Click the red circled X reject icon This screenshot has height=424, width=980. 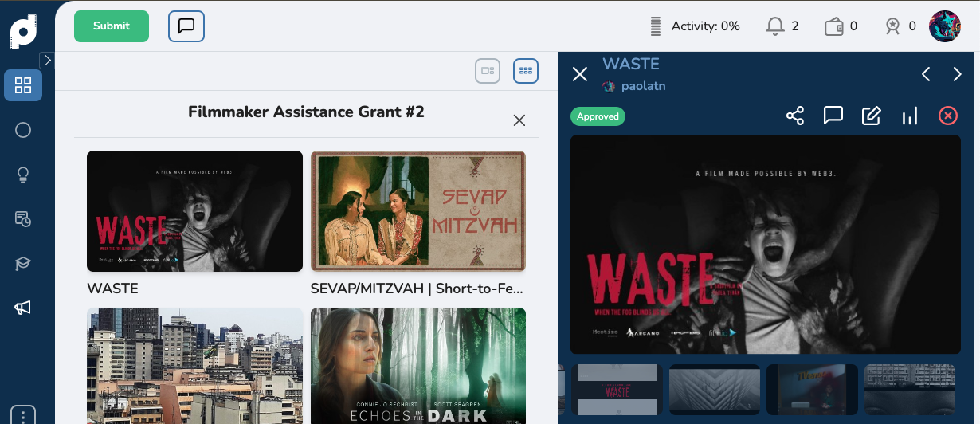[x=947, y=116]
